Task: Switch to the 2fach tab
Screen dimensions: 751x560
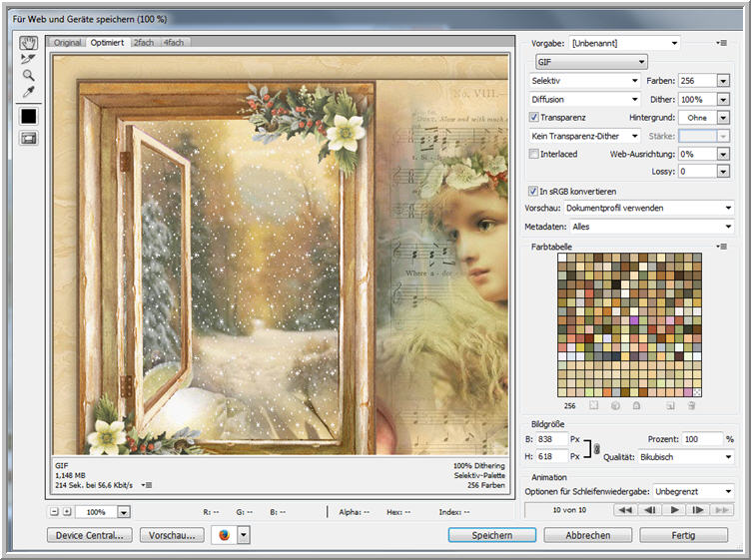Action: [143, 43]
